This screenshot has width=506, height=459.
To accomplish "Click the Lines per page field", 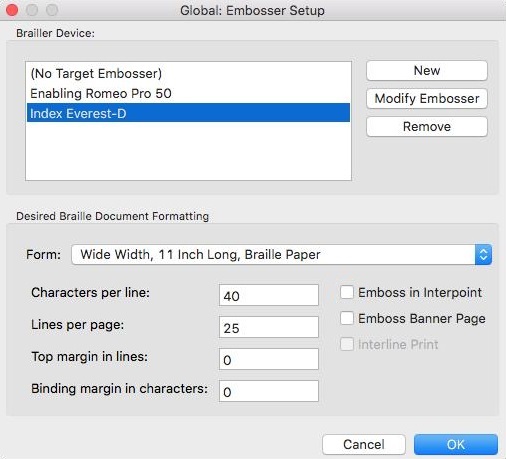I will pyautogui.click(x=269, y=327).
